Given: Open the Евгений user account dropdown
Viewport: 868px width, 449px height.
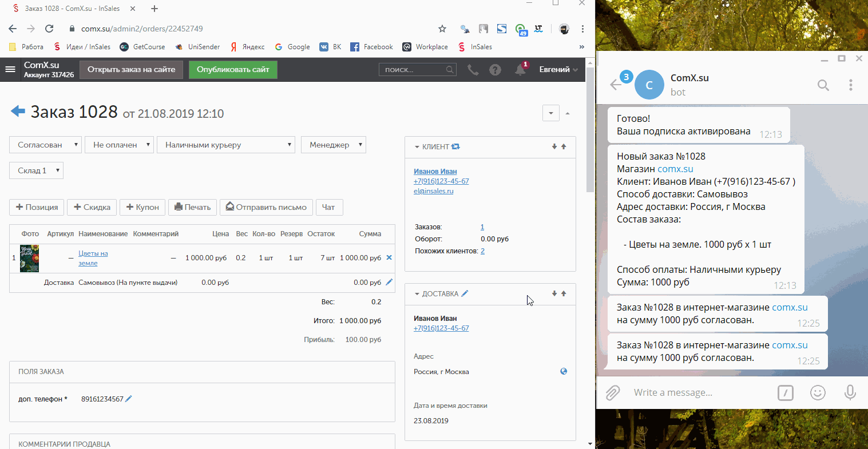Looking at the screenshot, I should (558, 69).
